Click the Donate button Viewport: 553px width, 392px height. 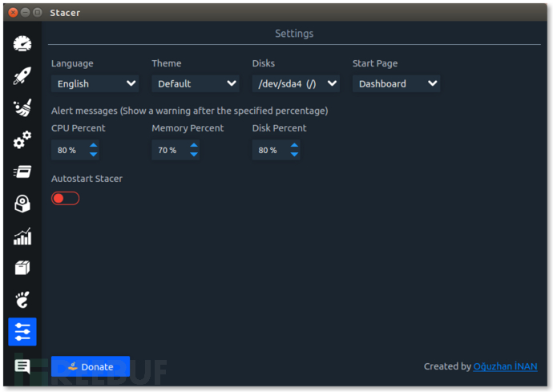(91, 366)
